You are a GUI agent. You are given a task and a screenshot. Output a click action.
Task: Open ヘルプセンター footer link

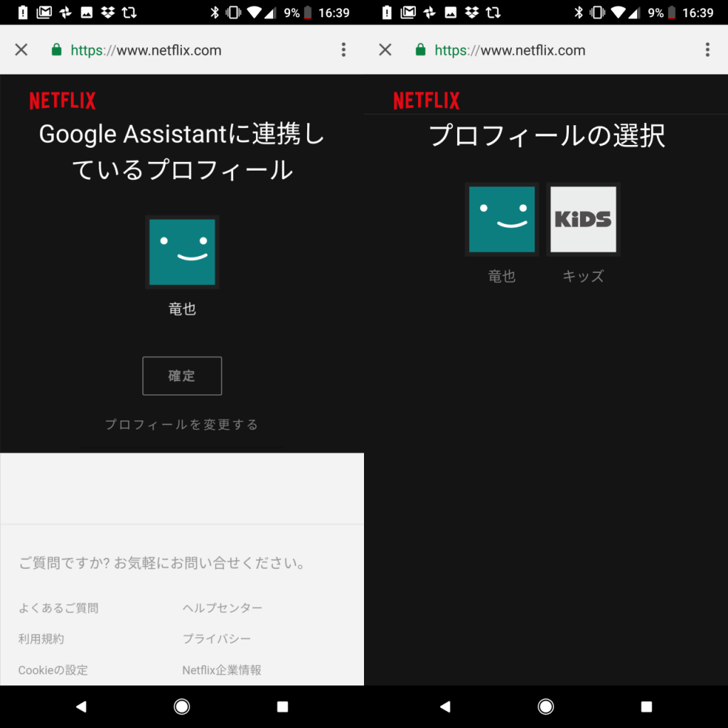click(223, 608)
